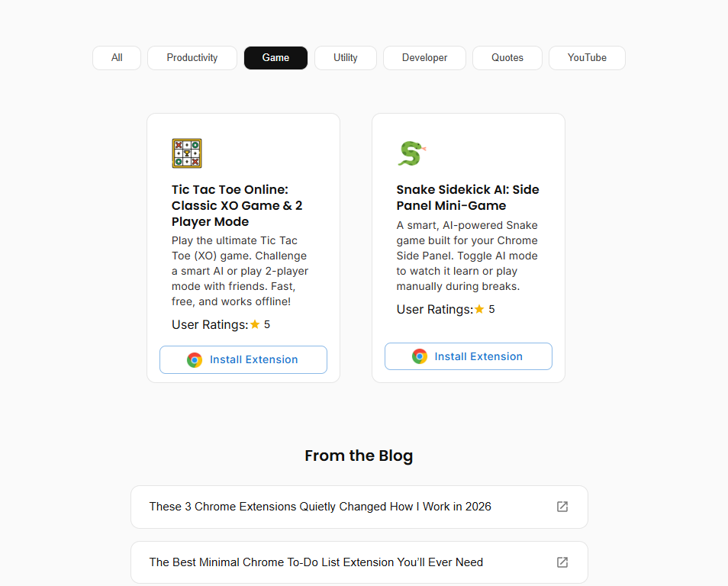Select the Quotes category
Screen dimensions: 728x586
pyautogui.click(x=507, y=57)
